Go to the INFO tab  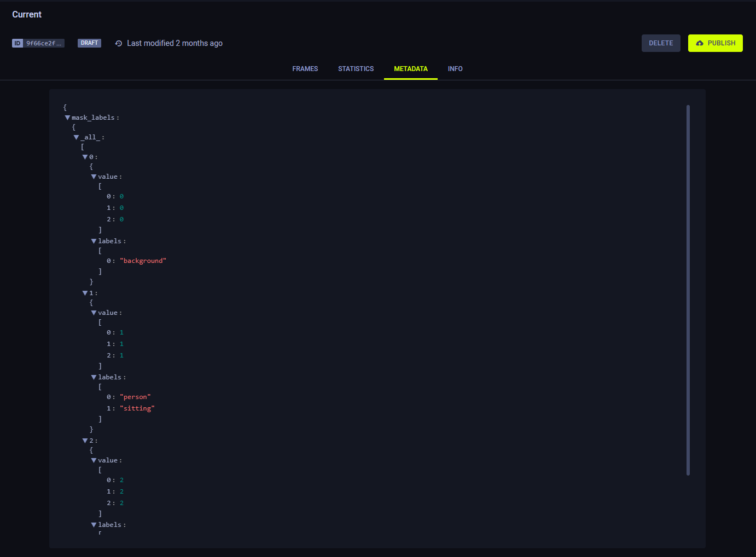coord(455,69)
